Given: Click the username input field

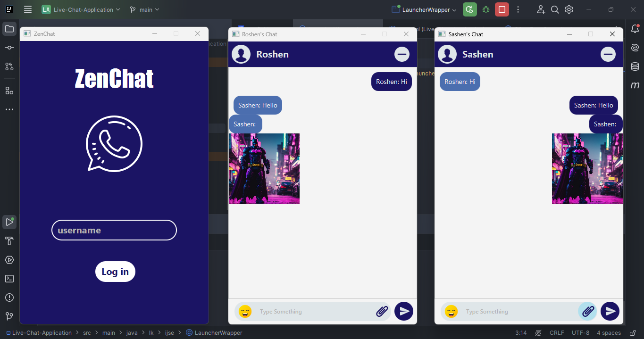Looking at the screenshot, I should point(114,231).
